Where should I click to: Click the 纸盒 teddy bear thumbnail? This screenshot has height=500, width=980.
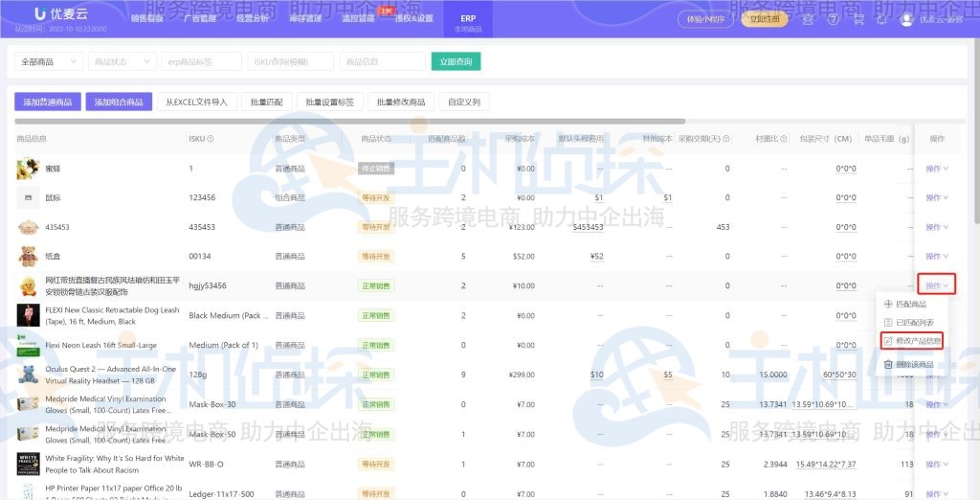[x=27, y=256]
